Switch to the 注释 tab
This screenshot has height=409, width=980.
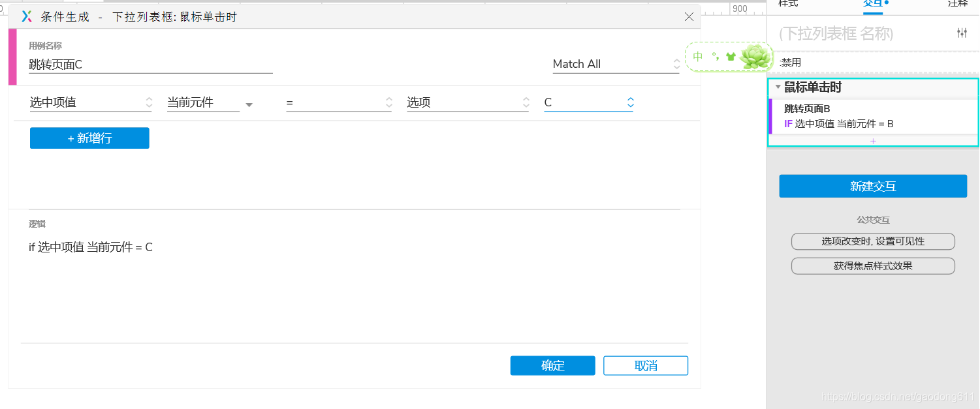tap(958, 4)
